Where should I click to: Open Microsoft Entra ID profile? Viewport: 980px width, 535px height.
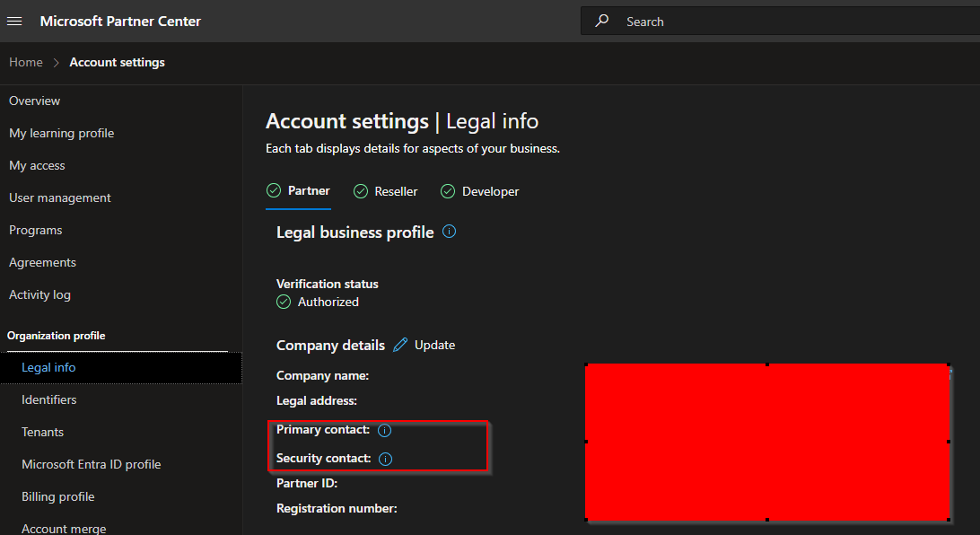pos(92,464)
